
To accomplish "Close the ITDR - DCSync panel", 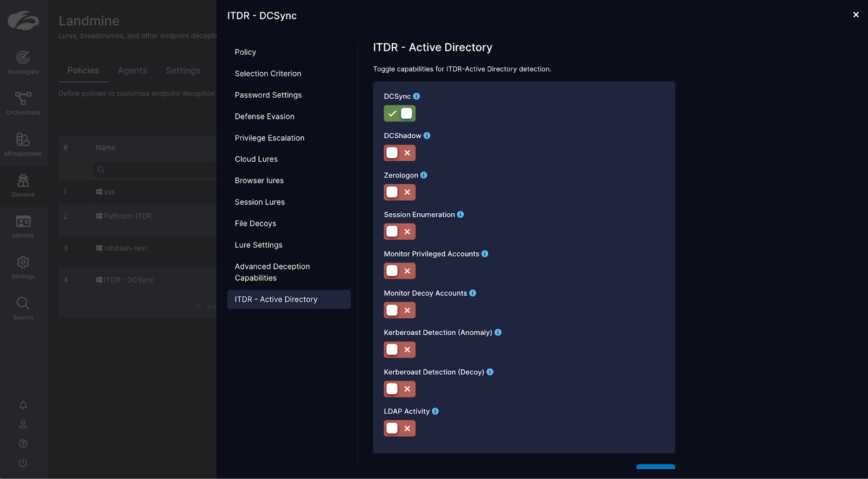I will point(856,15).
